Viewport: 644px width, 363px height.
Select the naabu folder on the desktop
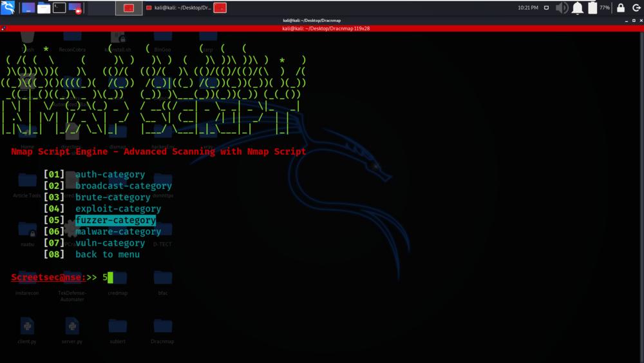(x=27, y=234)
